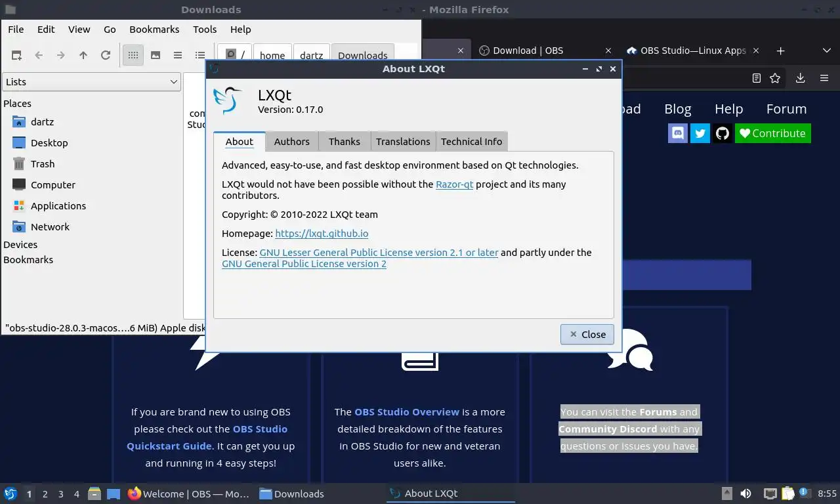
Task: Close the Download | OBS tab
Action: click(608, 51)
